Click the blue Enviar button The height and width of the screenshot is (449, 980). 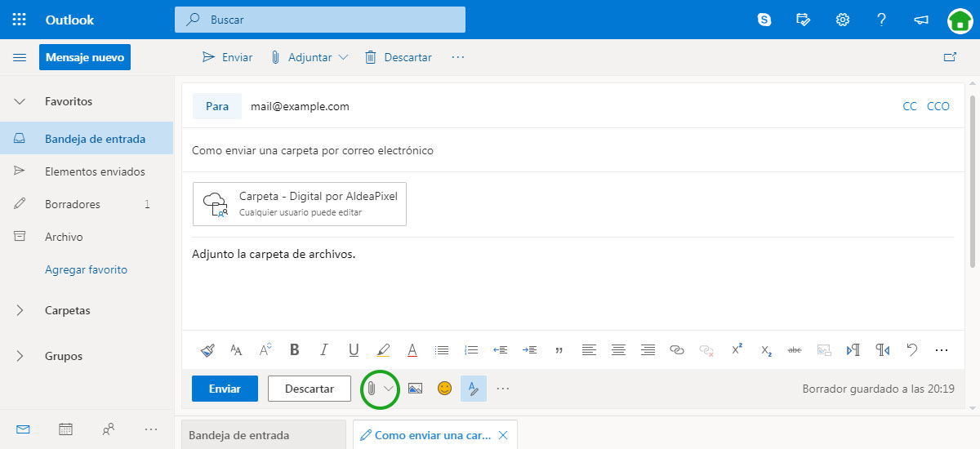(225, 389)
